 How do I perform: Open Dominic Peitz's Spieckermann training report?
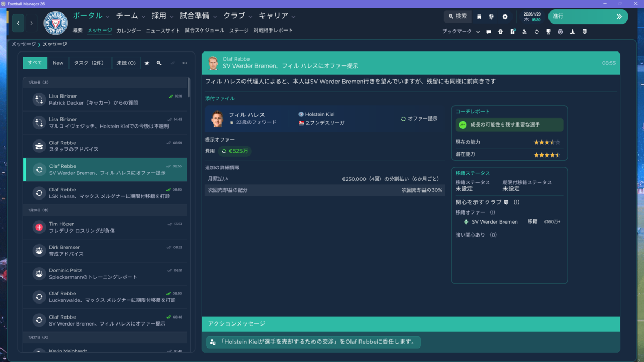[x=105, y=274]
